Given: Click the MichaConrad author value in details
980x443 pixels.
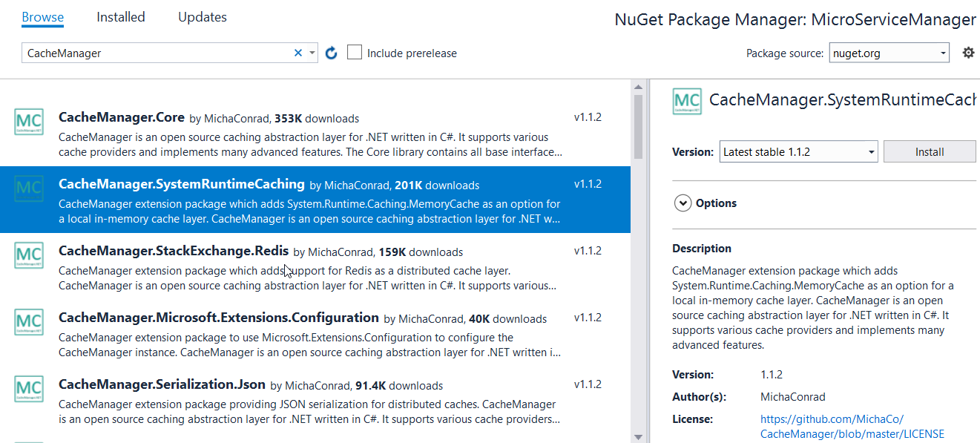Looking at the screenshot, I should tap(793, 397).
